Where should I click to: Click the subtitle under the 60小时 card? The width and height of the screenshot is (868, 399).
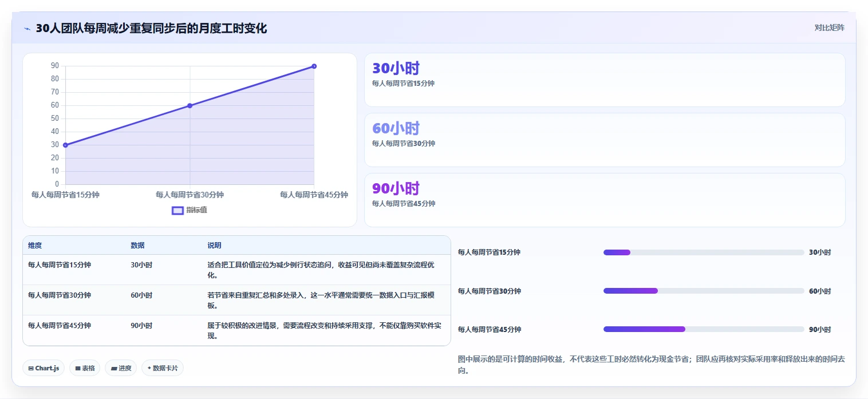(x=403, y=144)
